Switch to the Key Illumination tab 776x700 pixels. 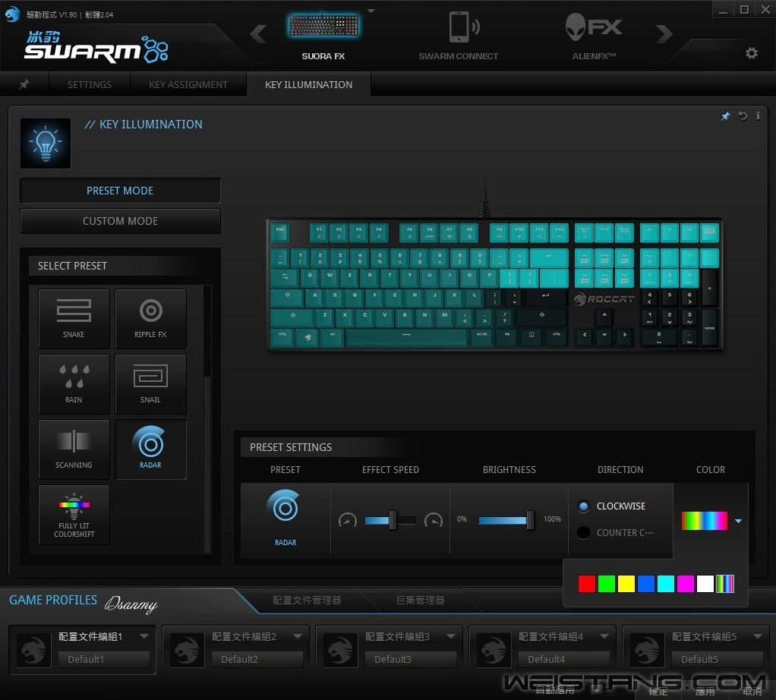[309, 84]
